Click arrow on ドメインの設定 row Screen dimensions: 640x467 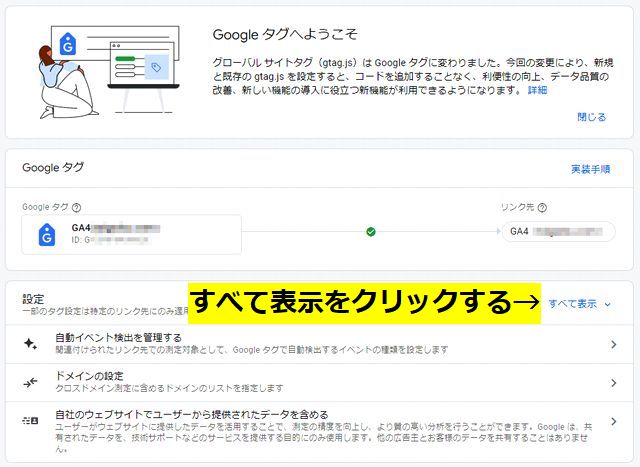613,383
